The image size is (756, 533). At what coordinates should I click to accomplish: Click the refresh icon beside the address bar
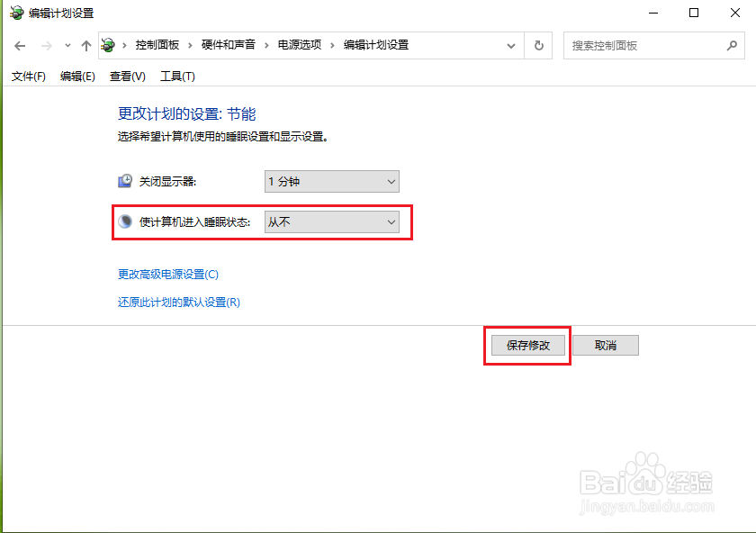pos(537,45)
